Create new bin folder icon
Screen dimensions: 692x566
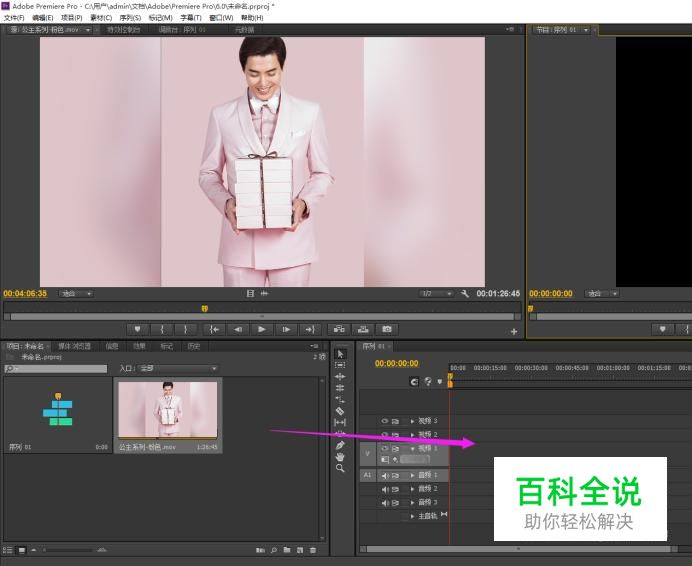(287, 550)
